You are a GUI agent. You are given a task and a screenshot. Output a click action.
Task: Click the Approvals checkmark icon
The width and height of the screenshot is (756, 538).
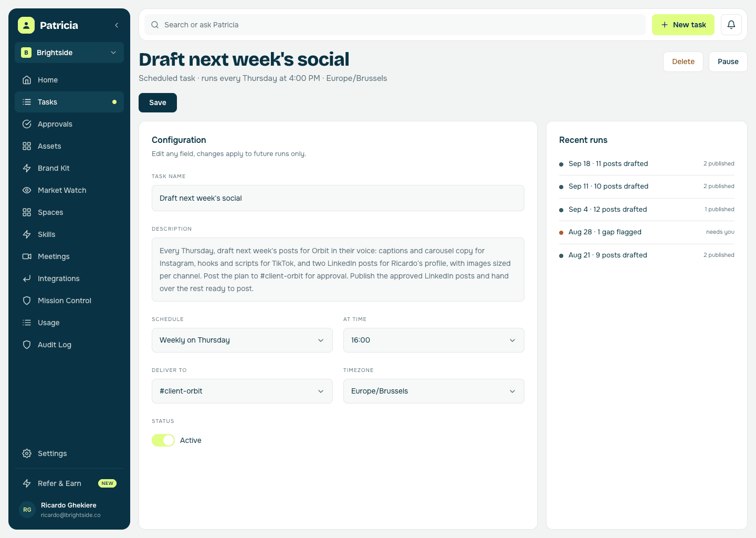(x=27, y=124)
